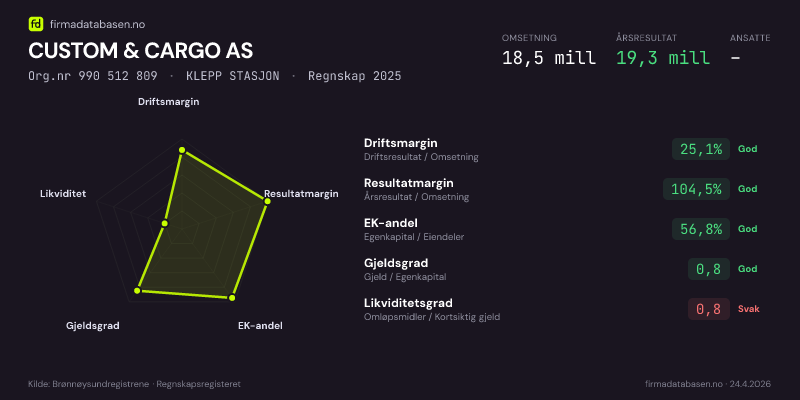Click the Årsresultat 19,3 mill value
Image resolution: width=800 pixels, height=400 pixels.
pyautogui.click(x=663, y=58)
